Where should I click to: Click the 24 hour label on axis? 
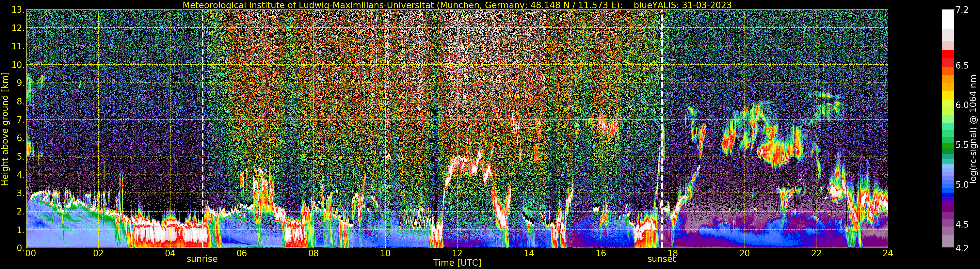[888, 253]
